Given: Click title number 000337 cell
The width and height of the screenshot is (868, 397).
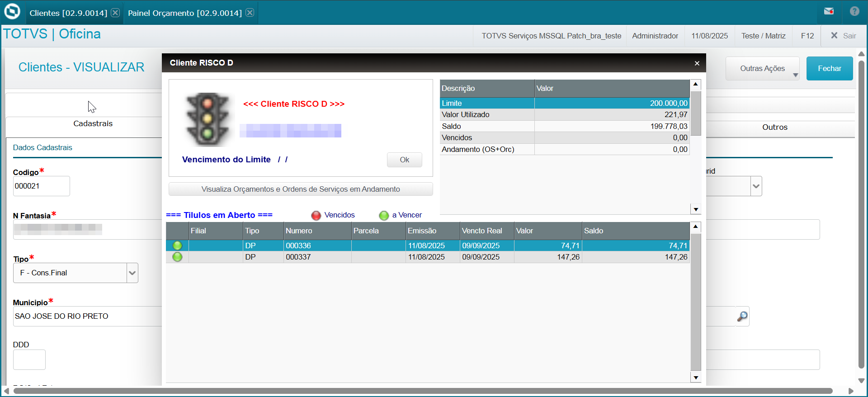Looking at the screenshot, I should point(317,257).
